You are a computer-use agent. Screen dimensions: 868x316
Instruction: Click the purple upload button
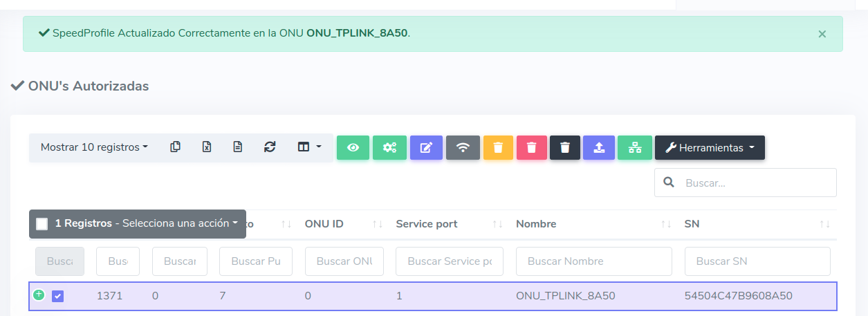pyautogui.click(x=599, y=148)
